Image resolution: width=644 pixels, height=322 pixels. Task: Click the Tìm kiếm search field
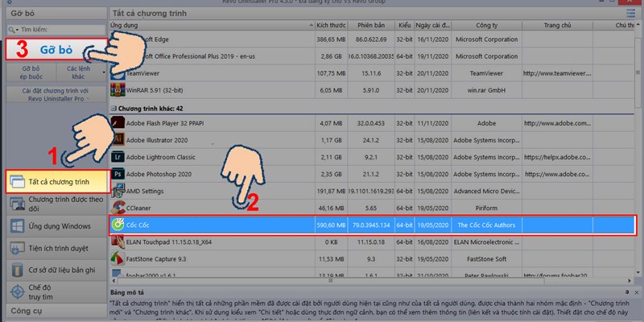[x=63, y=30]
